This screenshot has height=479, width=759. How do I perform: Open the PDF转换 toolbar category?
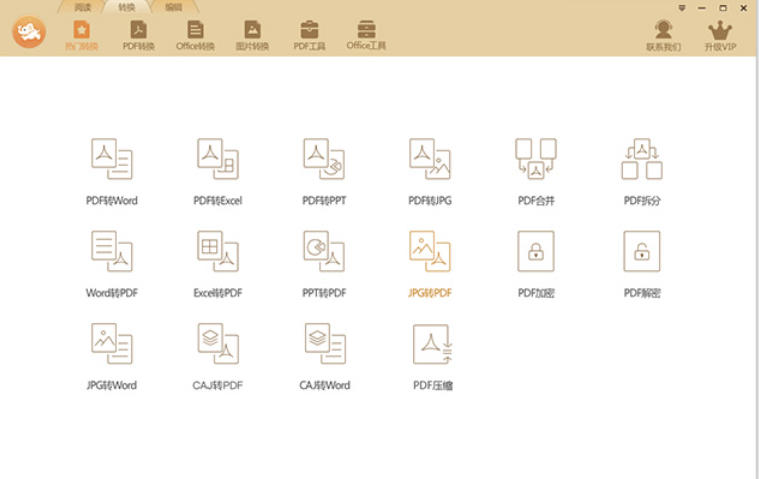[x=139, y=35]
